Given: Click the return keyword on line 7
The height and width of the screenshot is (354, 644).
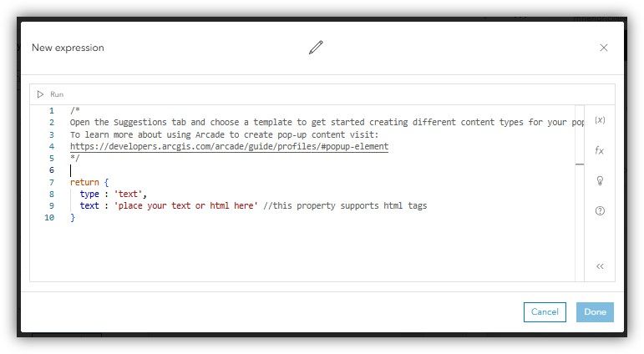Looking at the screenshot, I should pos(84,182).
